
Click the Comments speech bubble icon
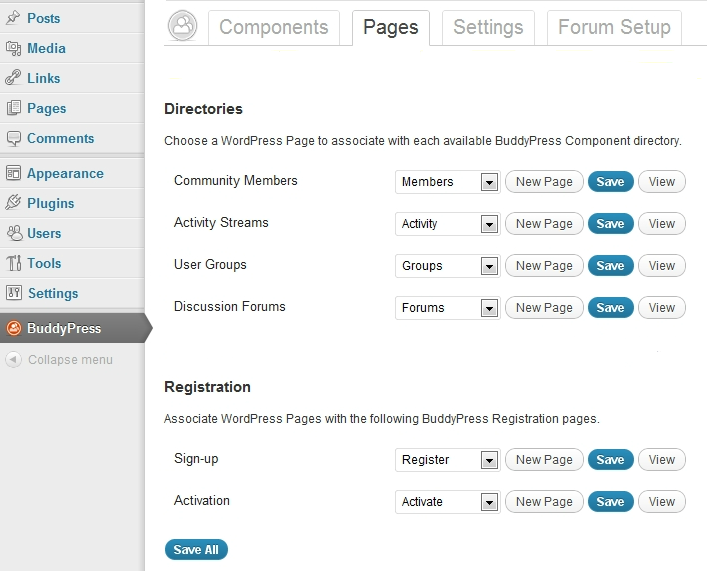click(x=13, y=139)
